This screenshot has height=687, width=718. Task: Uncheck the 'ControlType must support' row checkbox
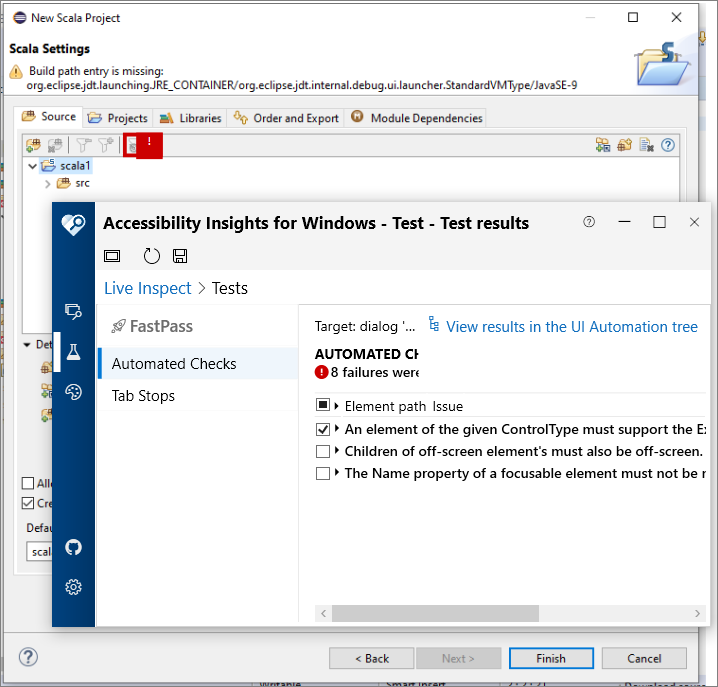coord(323,429)
